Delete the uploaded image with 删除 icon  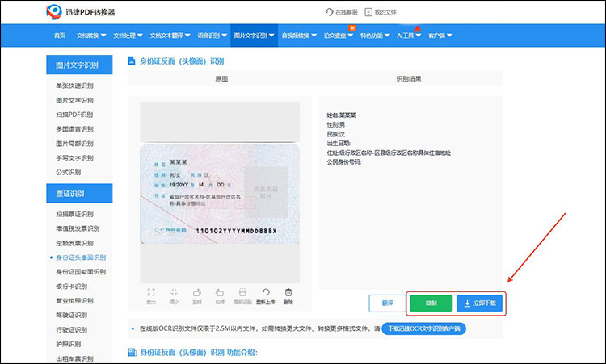pos(288,293)
